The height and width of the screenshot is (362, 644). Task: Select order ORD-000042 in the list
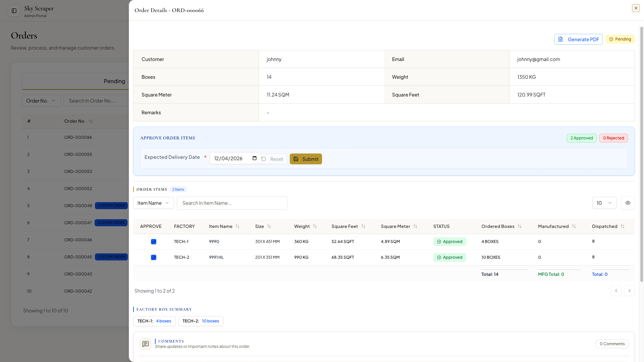point(78,291)
